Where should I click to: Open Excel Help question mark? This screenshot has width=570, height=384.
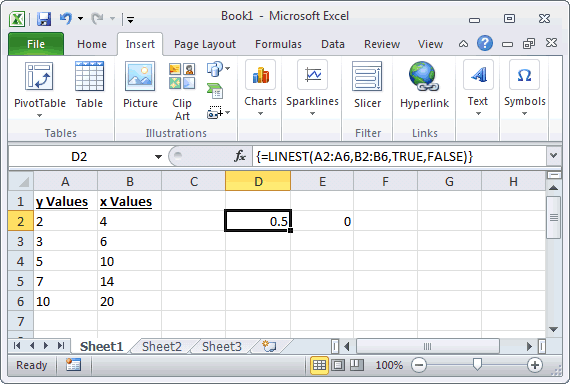coord(485,44)
